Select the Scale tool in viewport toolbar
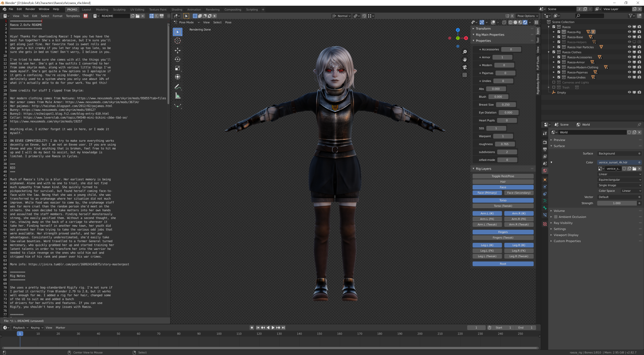644x355 pixels. [x=177, y=68]
